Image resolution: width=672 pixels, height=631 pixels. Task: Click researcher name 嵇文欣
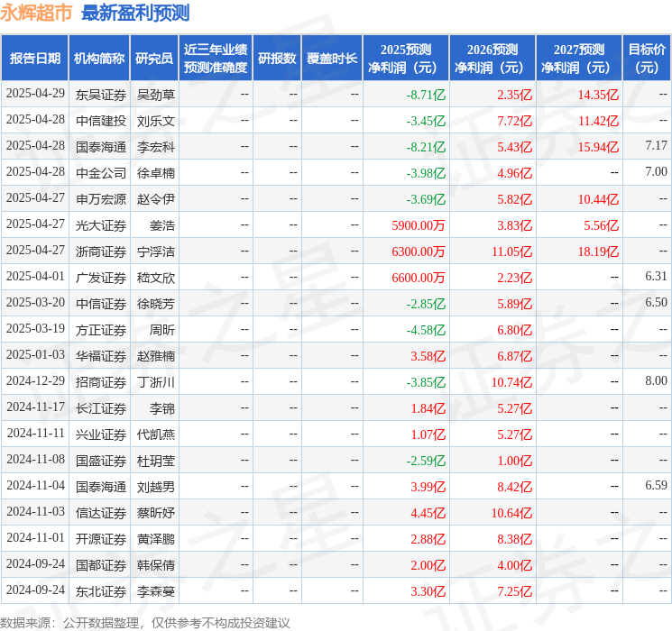[155, 278]
